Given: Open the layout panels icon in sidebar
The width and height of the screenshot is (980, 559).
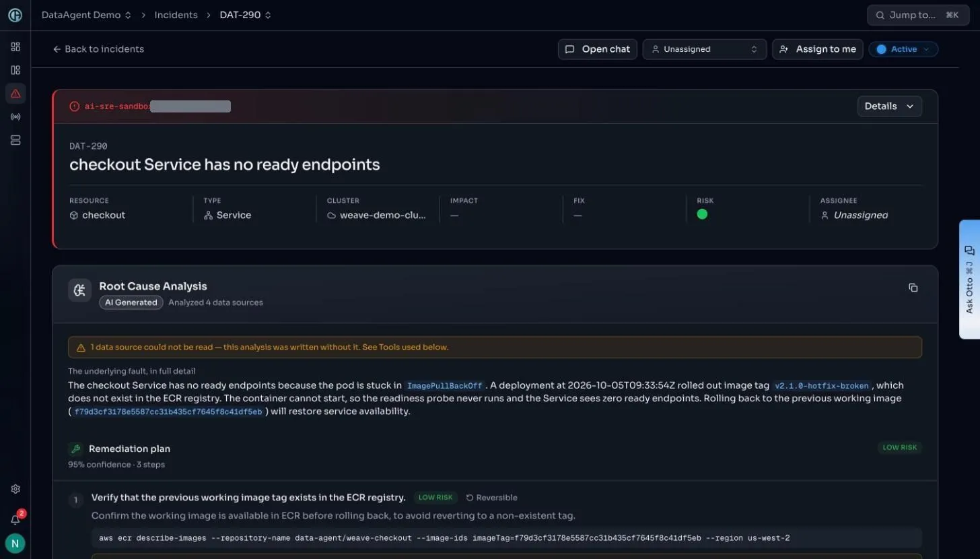Looking at the screenshot, I should point(15,70).
